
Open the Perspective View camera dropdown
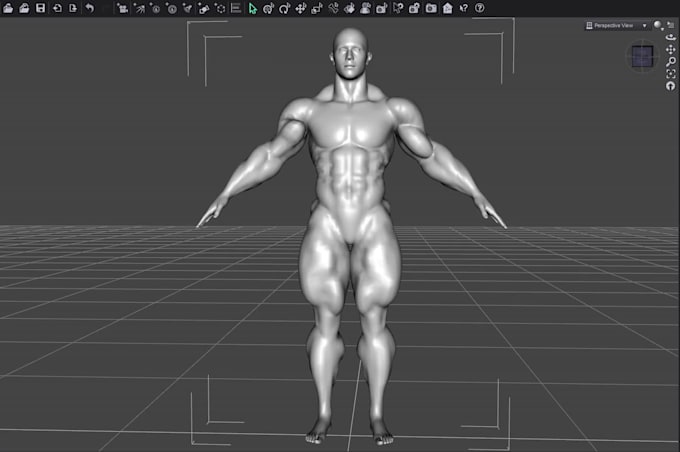[616, 26]
